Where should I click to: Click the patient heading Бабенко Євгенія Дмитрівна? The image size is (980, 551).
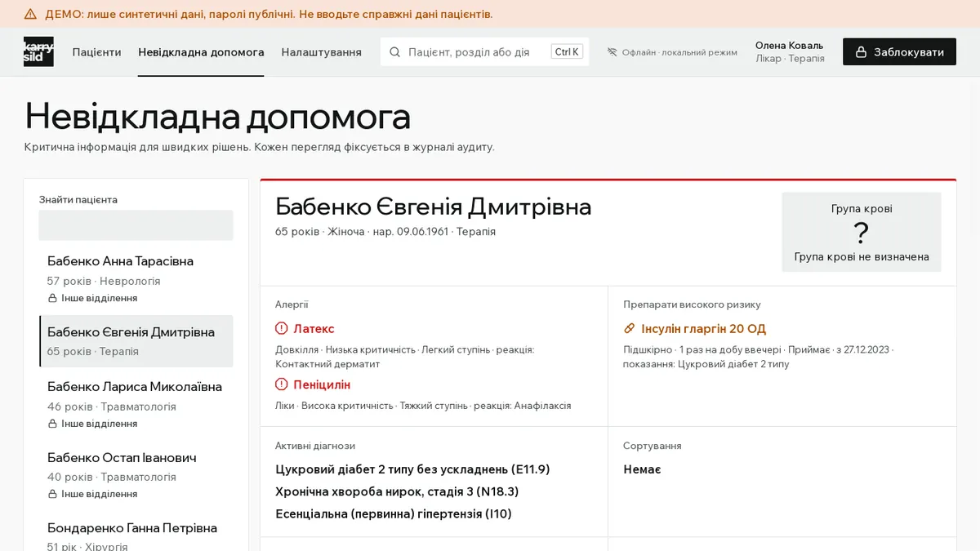point(433,207)
